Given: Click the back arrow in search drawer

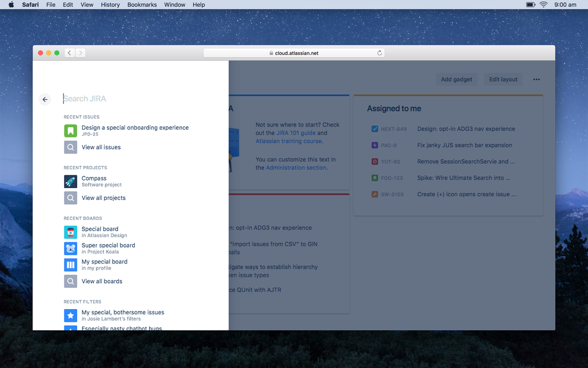Looking at the screenshot, I should 45,100.
